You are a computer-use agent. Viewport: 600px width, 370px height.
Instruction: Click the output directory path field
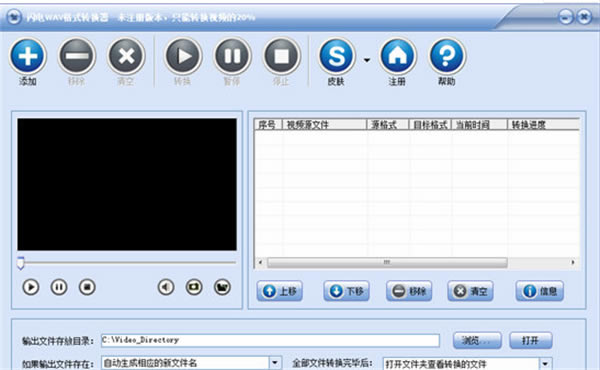coord(270,340)
